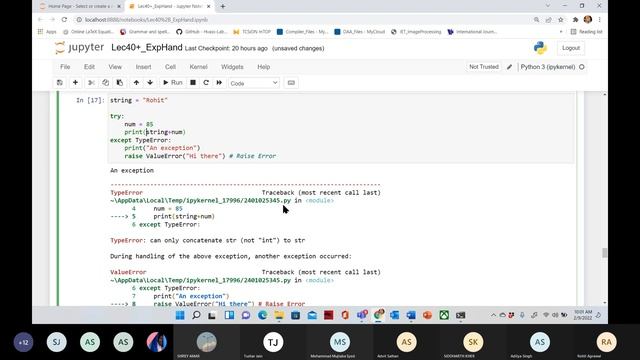Save notebook with the save and checkpoint icon

pyautogui.click(x=60, y=83)
